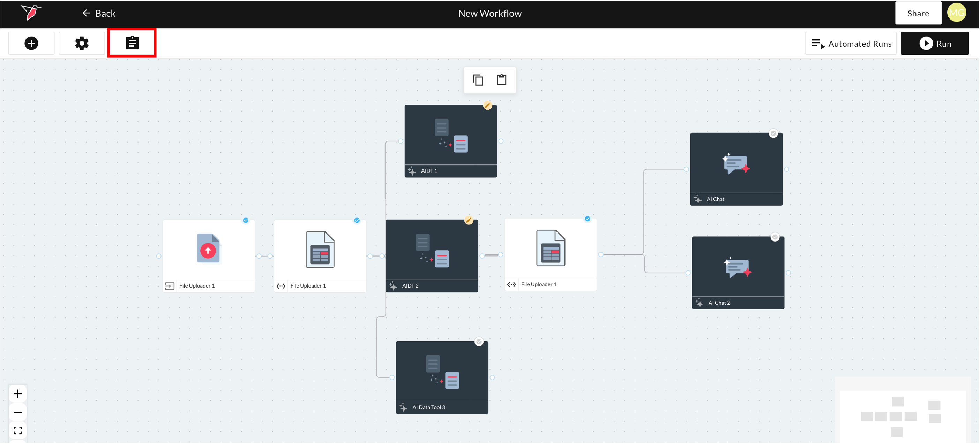Click AIDT 1 orange edit pencil badge
Image resolution: width=980 pixels, height=444 pixels.
[x=487, y=105]
